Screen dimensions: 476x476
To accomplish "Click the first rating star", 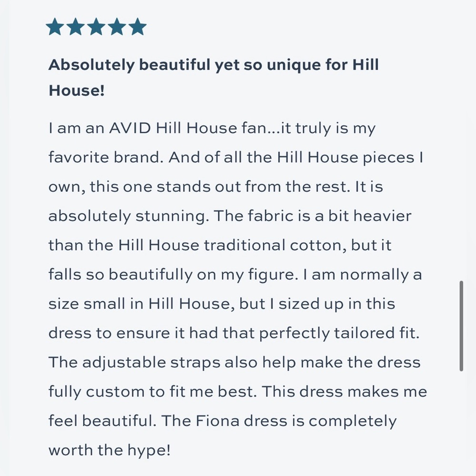I will 55,27.
